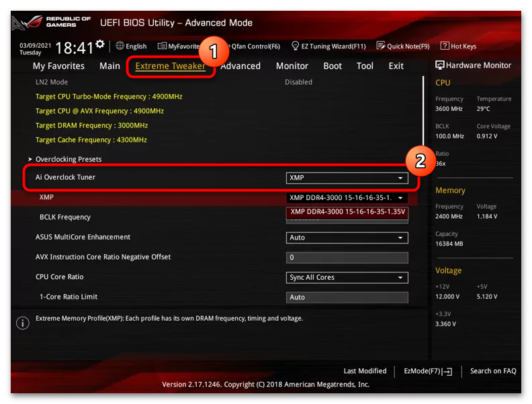
Task: Click the Hardware Monitor screen icon
Action: pyautogui.click(x=440, y=65)
